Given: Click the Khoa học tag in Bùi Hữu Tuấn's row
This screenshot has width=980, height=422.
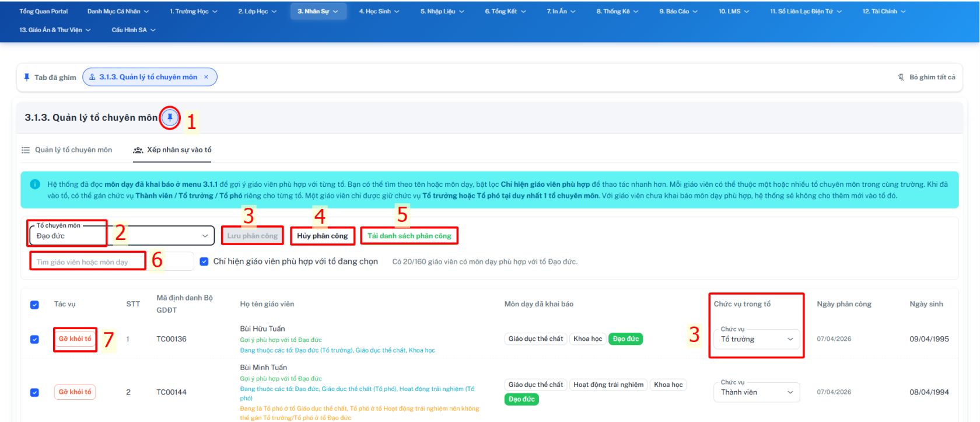Looking at the screenshot, I should [x=587, y=339].
